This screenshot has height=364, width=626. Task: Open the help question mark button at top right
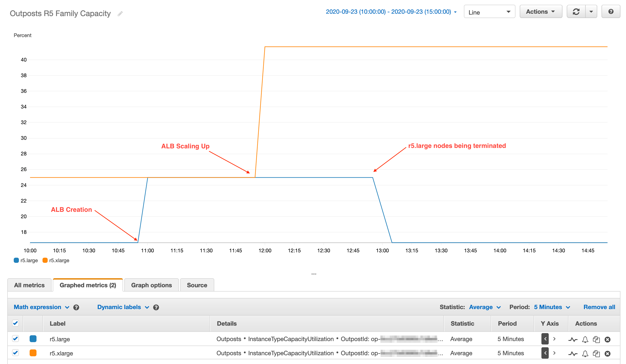tap(611, 12)
